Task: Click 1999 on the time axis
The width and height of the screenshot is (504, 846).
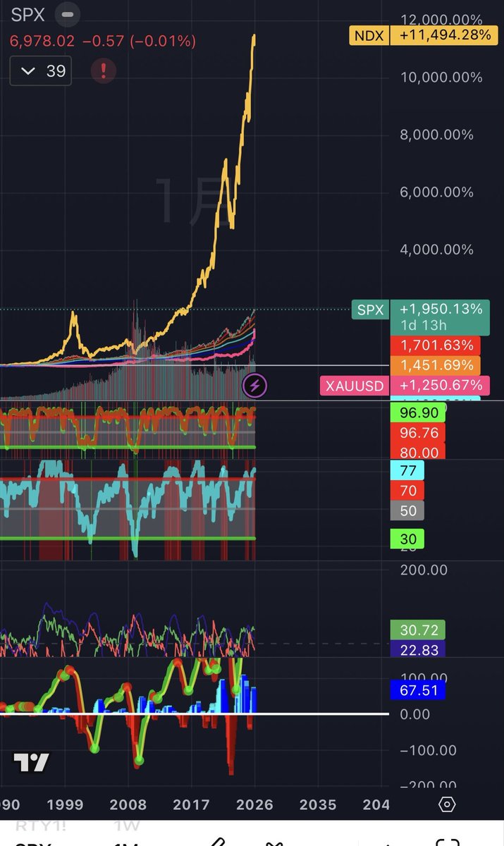Action: [65, 804]
